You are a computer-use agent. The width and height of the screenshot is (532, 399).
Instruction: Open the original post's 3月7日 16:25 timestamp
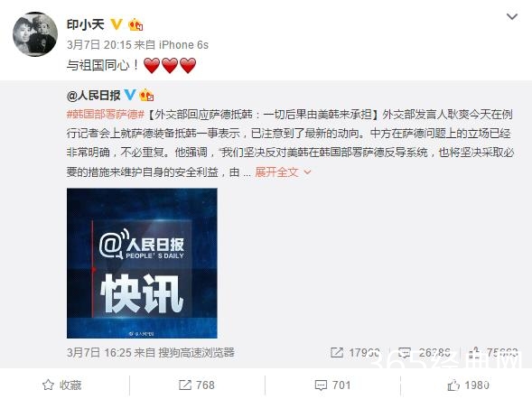click(99, 353)
